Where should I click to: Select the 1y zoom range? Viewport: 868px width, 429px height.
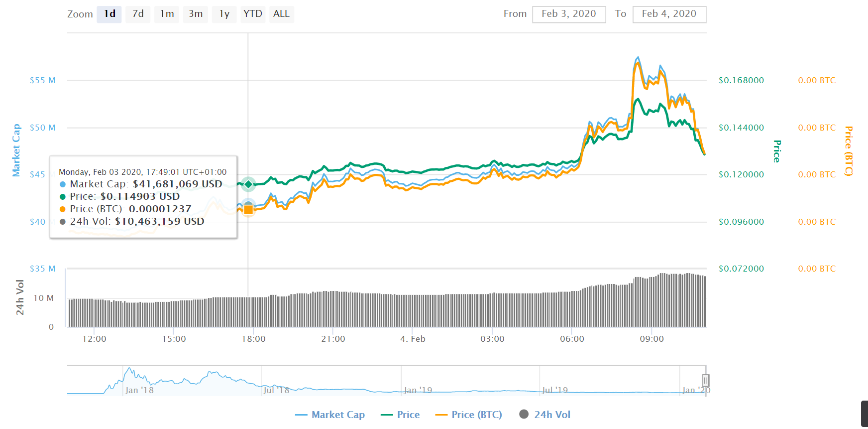(x=224, y=14)
